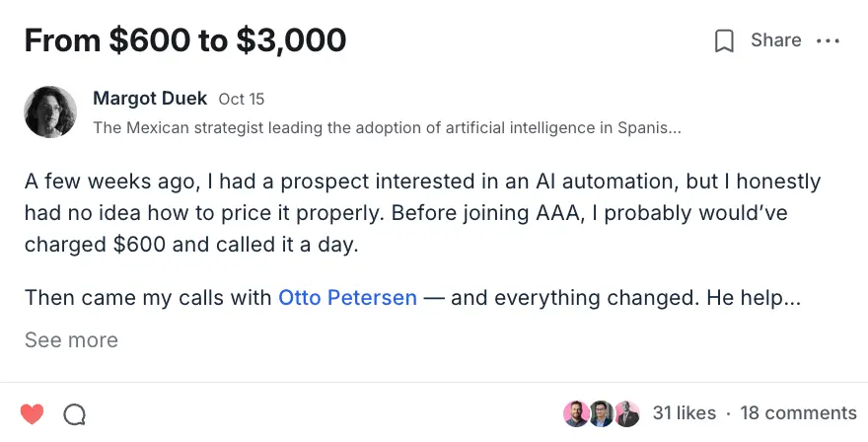Click the author name Margot Duek
Screen dimensions: 868x442
click(150, 99)
